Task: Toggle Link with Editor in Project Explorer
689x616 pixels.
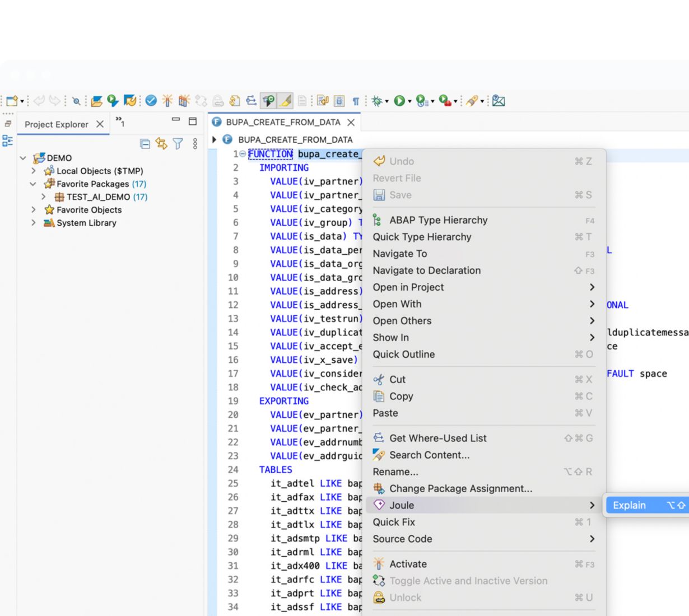Action: [161, 144]
